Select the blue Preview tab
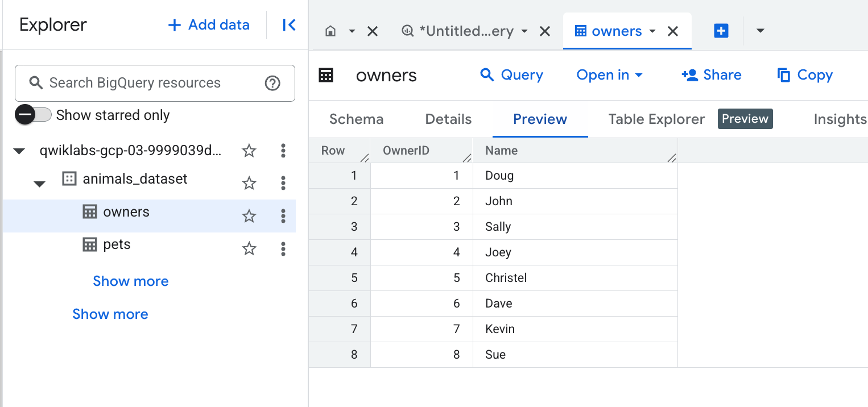 point(540,119)
